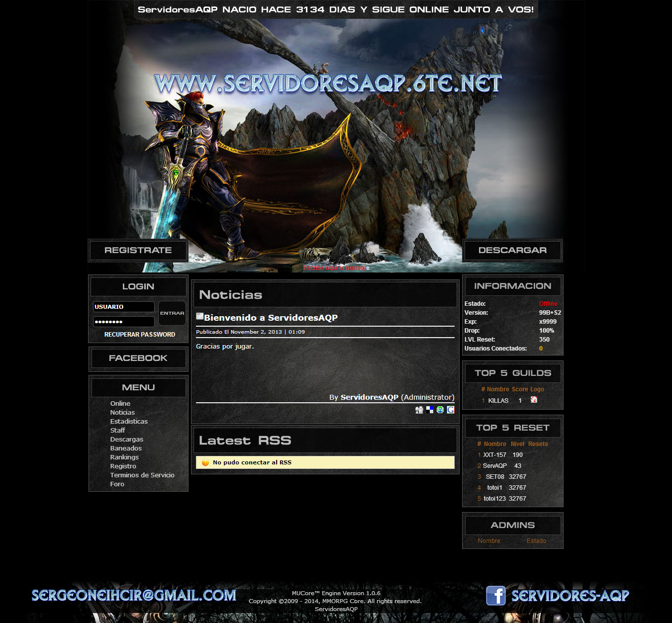
Task: Click the Publicado El November 2, 2013 date
Action: tap(250, 332)
